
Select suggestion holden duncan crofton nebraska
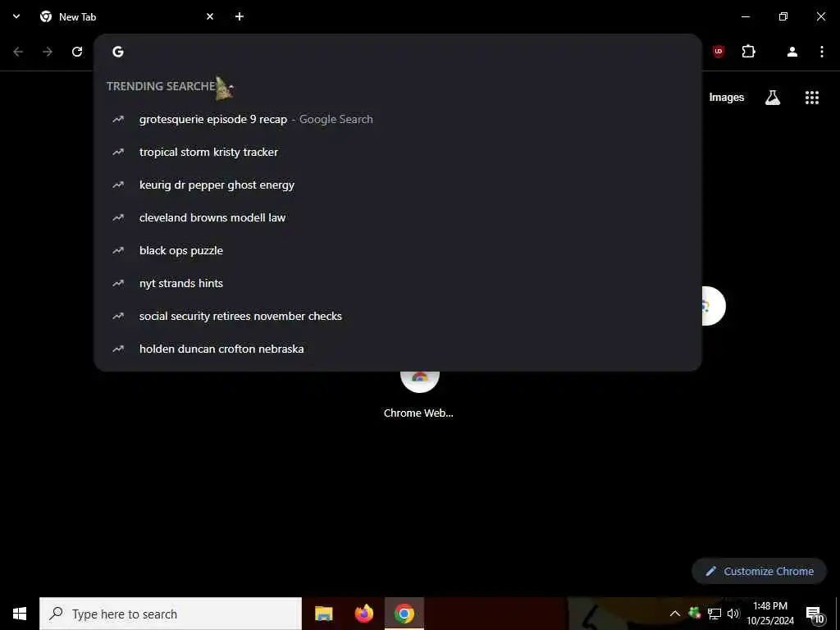click(398, 349)
